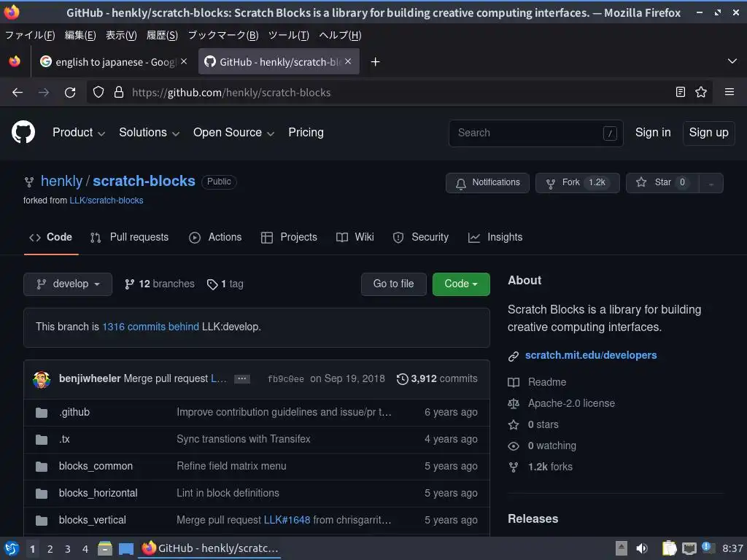Viewport: 747px width, 560px height.
Task: Open henkly user profile link
Action: click(61, 181)
